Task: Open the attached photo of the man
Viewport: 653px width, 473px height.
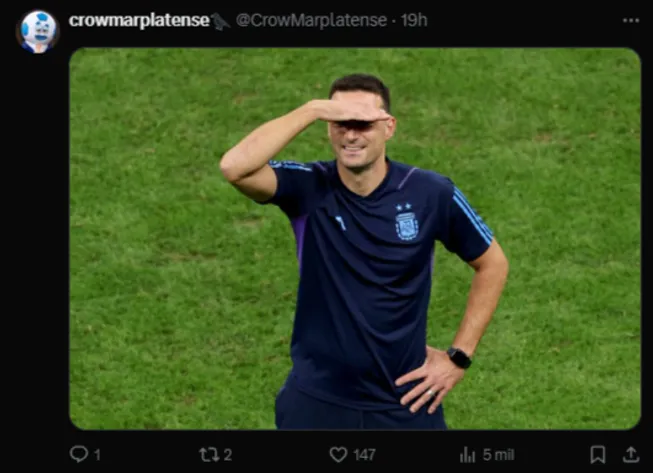Action: [x=354, y=238]
